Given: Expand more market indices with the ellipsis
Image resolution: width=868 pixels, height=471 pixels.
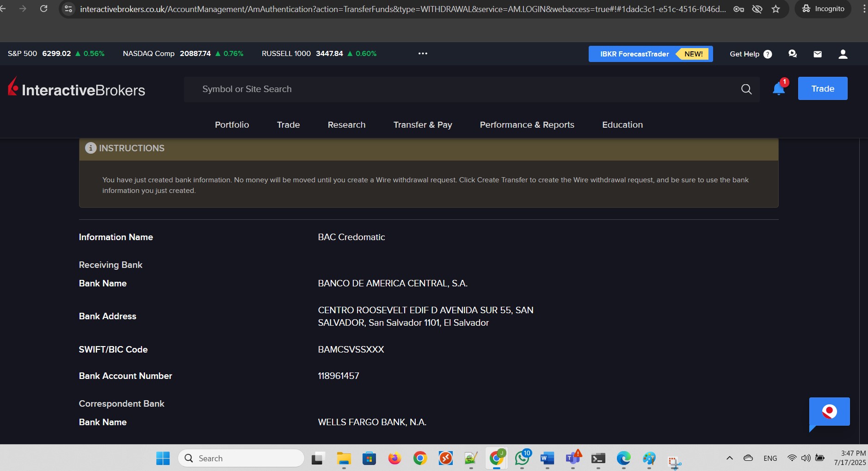Looking at the screenshot, I should [x=423, y=54].
